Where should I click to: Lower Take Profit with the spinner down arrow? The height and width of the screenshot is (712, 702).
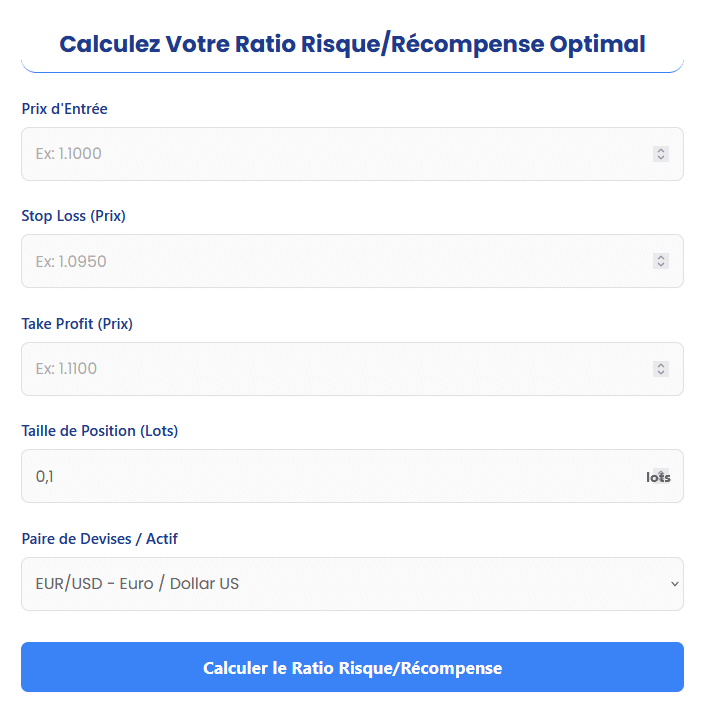[660, 372]
